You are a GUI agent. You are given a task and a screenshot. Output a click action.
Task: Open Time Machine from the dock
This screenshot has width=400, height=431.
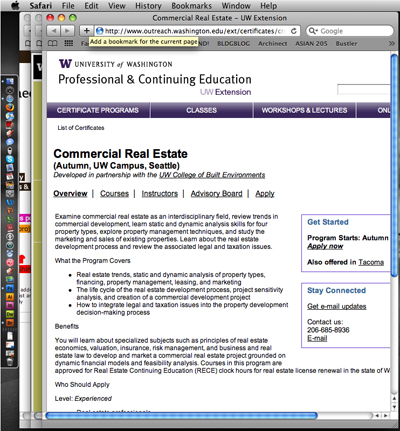pos(10,245)
